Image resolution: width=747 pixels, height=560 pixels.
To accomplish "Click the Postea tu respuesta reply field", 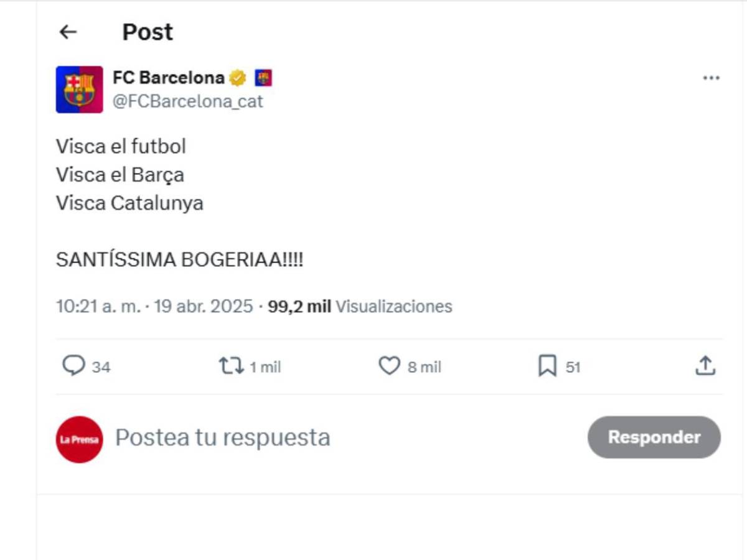I will (x=221, y=437).
